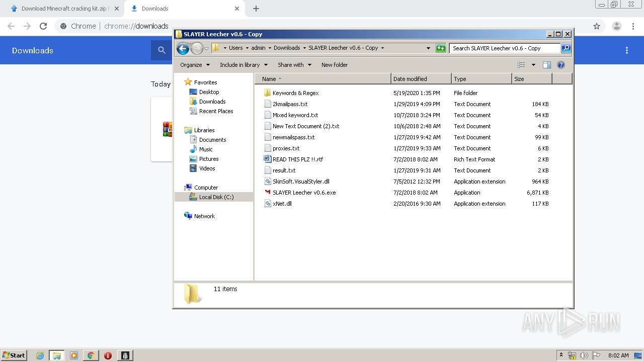Image resolution: width=644 pixels, height=362 pixels.
Task: Focus the Search SLAYER Leecher field
Action: 505,48
